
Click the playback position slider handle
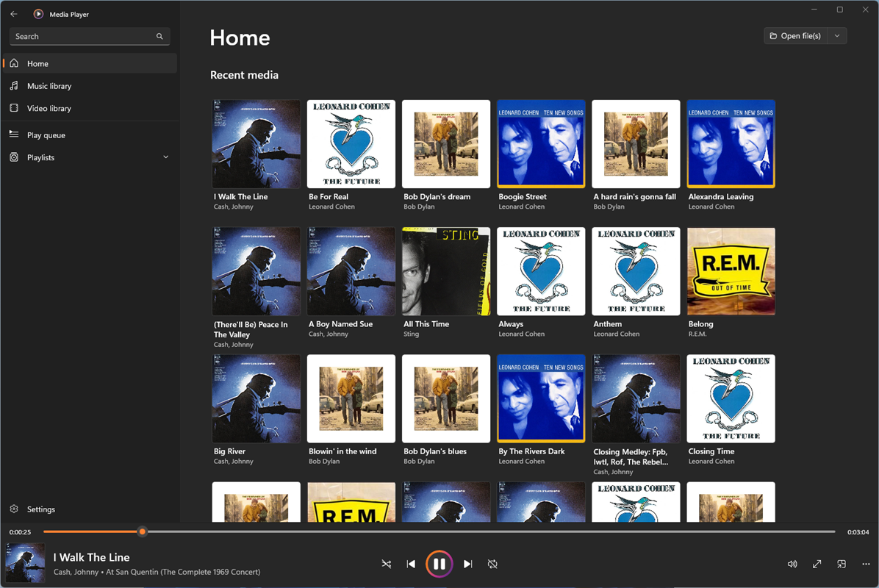click(143, 531)
